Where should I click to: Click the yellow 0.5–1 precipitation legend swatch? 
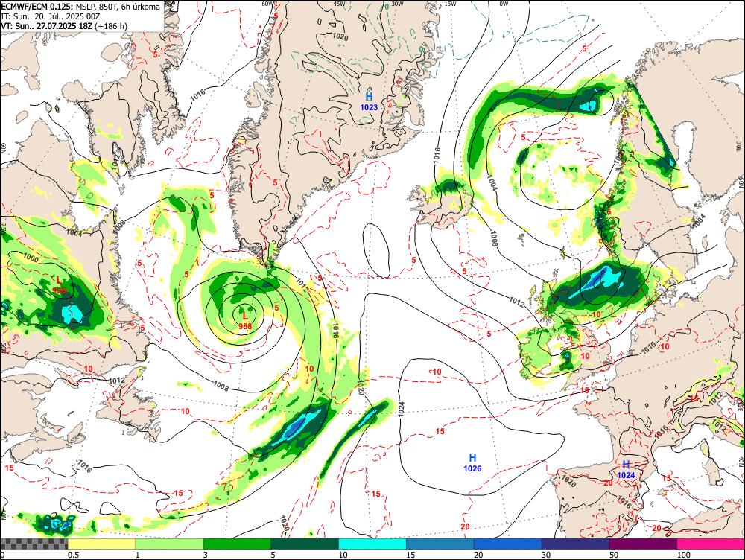101,544
